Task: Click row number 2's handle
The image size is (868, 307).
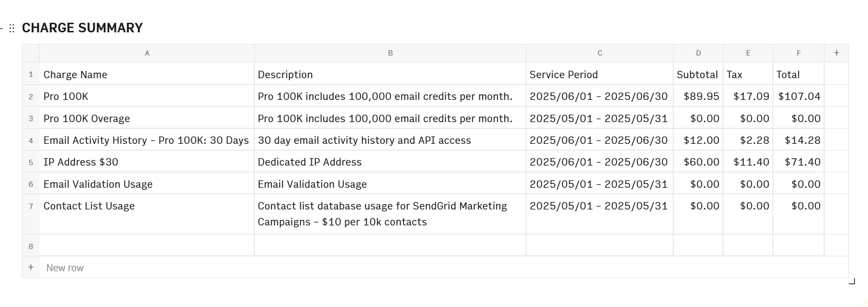Action: [x=30, y=96]
